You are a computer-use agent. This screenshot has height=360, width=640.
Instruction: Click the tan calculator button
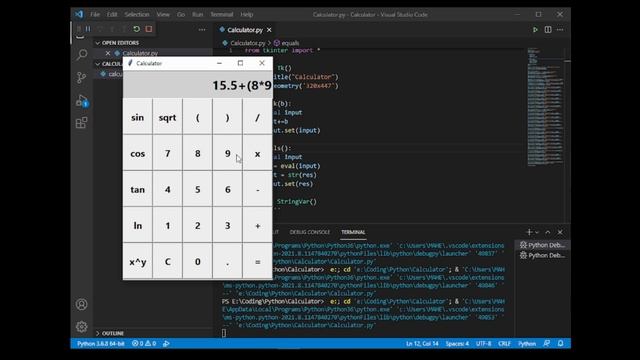tap(138, 190)
